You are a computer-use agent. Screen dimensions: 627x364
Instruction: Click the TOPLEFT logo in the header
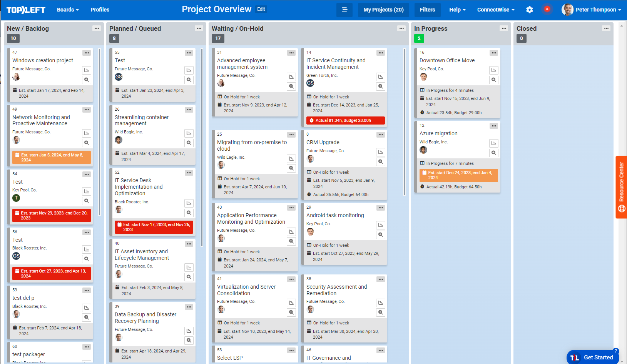(26, 10)
